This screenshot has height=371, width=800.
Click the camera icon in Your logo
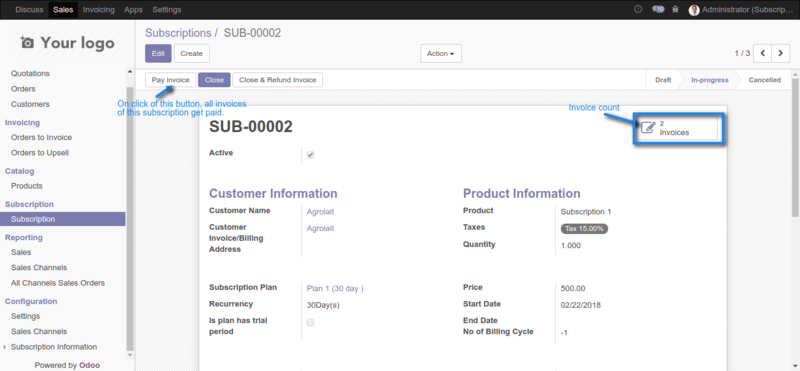click(x=27, y=43)
